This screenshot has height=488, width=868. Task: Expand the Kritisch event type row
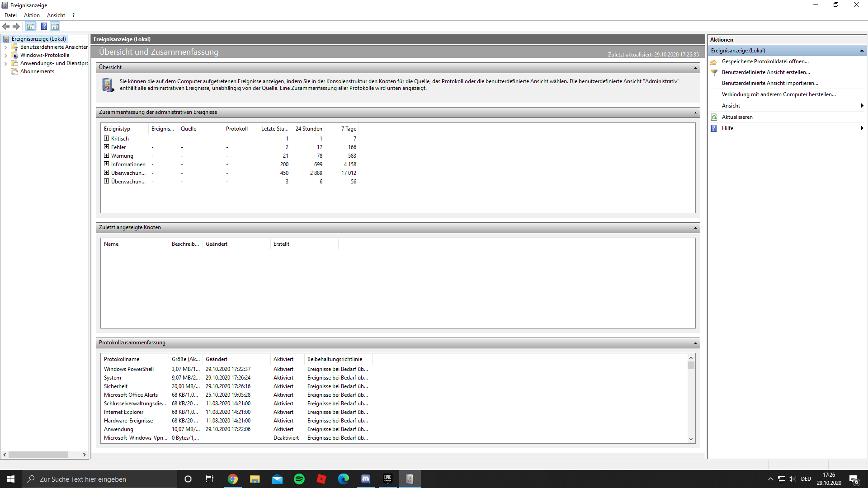click(x=106, y=138)
